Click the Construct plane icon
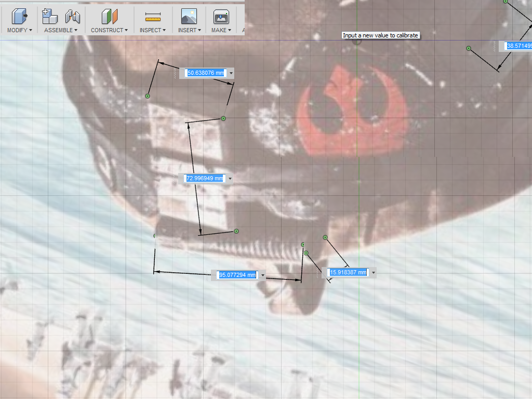532x399 pixels. pyautogui.click(x=109, y=16)
